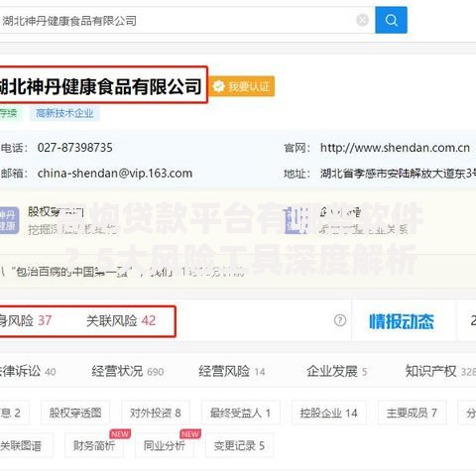476x476 pixels.
Task: Click the email china-shendan@vip.163.com
Action: coord(115,174)
